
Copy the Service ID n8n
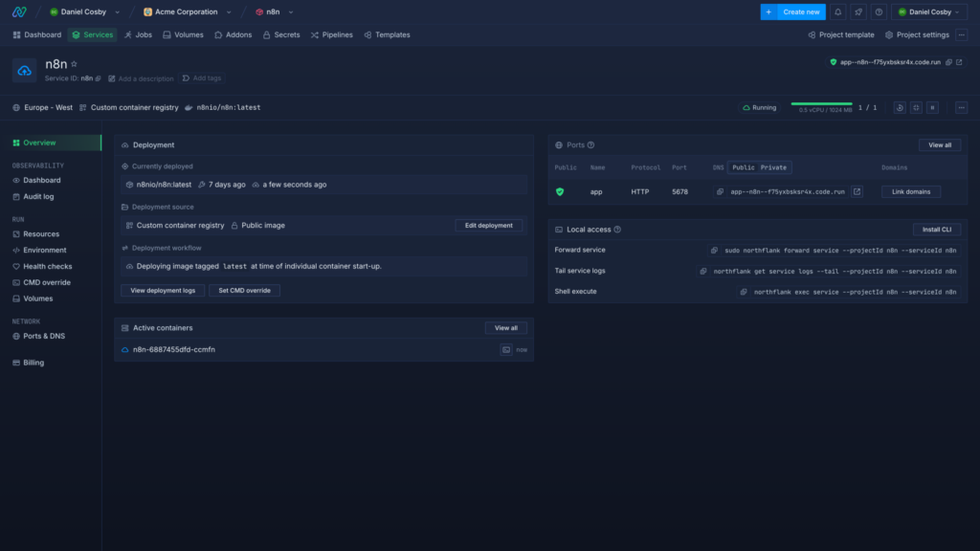pos(98,78)
